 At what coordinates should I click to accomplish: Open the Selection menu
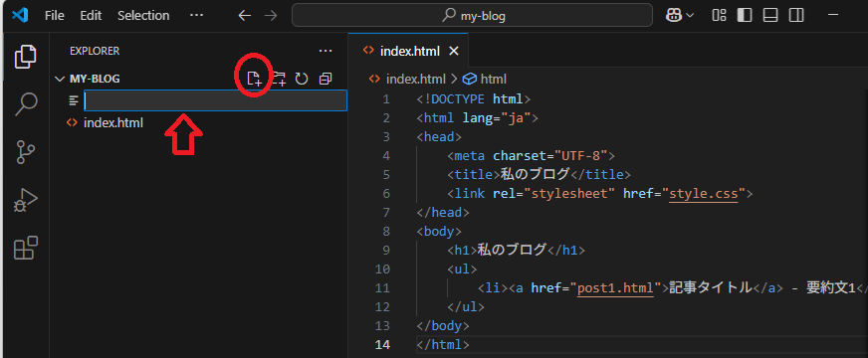click(x=143, y=16)
